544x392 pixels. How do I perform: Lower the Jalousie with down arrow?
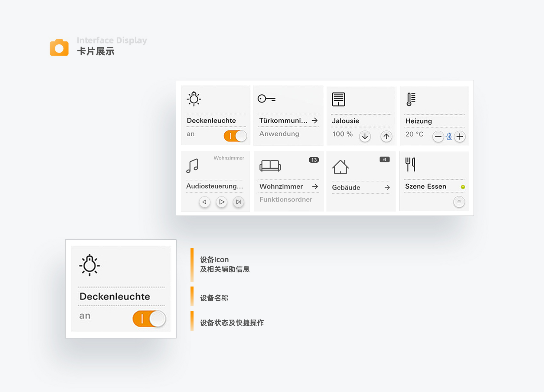[x=365, y=136]
